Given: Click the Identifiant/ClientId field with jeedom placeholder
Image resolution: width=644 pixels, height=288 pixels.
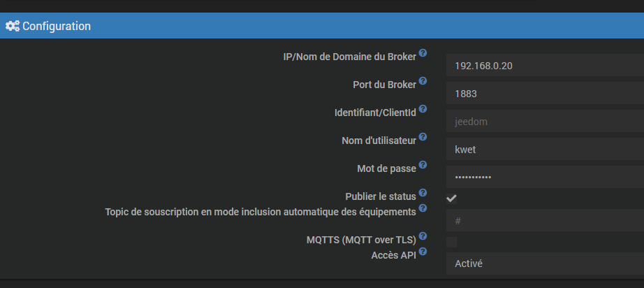Looking at the screenshot, I should click(x=545, y=121).
